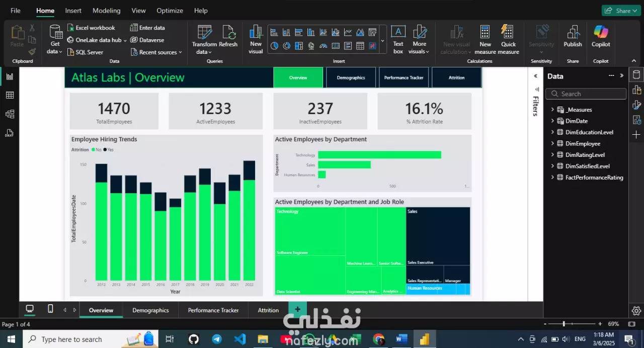Expand the DimDate table

pos(552,121)
